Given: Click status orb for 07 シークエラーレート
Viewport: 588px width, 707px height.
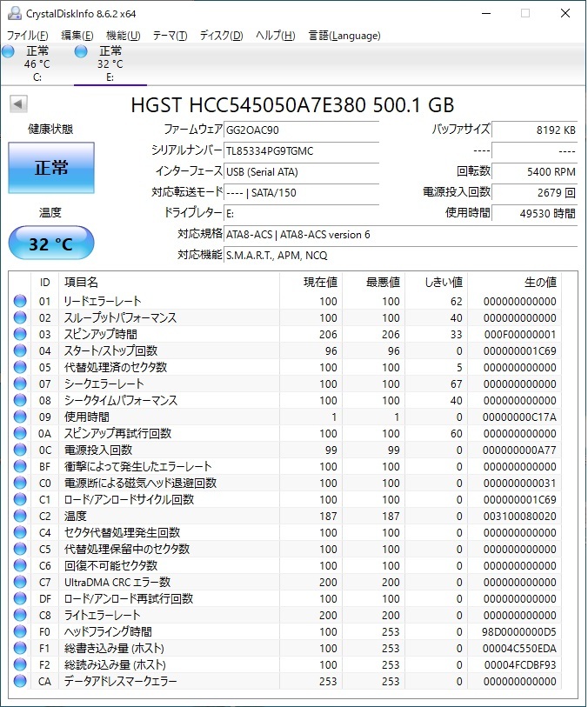Looking at the screenshot, I should click(20, 384).
